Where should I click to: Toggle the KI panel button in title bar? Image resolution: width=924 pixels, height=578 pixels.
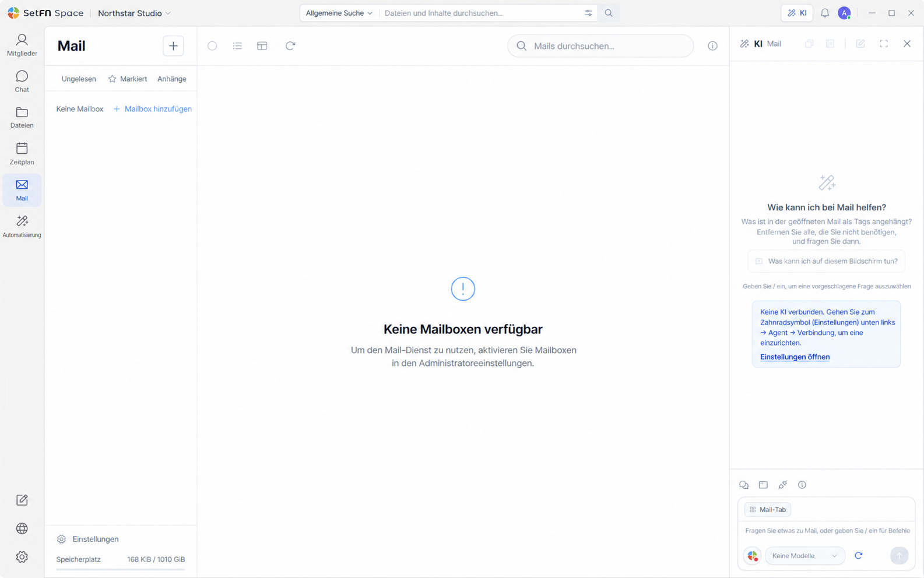[x=797, y=13]
